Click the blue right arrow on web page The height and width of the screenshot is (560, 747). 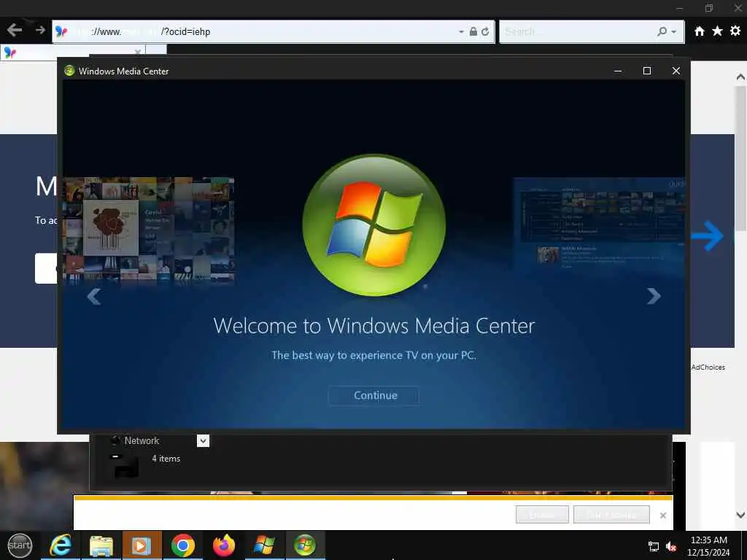click(708, 236)
